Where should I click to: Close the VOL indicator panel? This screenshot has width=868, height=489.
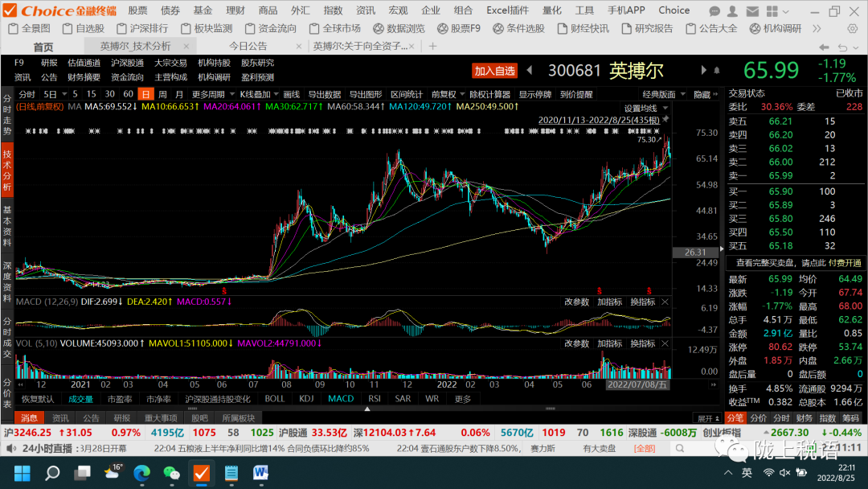pos(665,344)
